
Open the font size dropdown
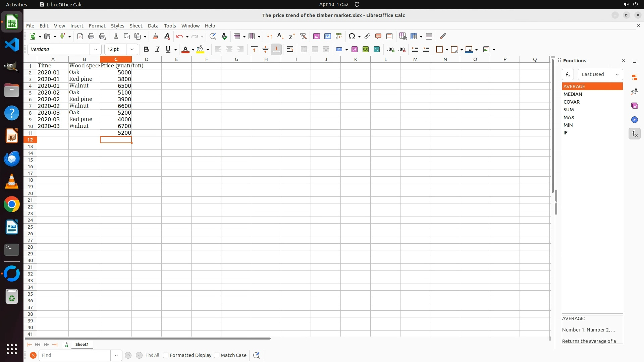pos(132,49)
